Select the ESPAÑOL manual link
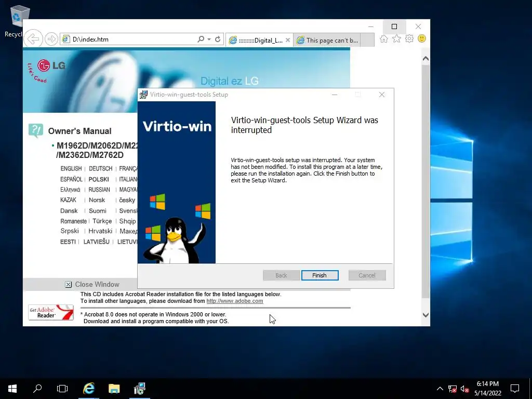The width and height of the screenshot is (532, 399). 71,179
